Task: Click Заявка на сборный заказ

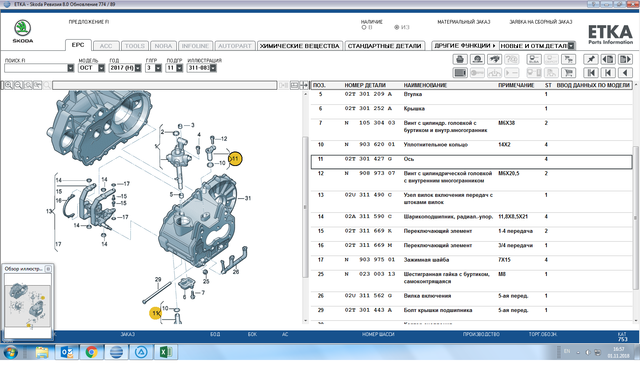Action: (x=541, y=22)
